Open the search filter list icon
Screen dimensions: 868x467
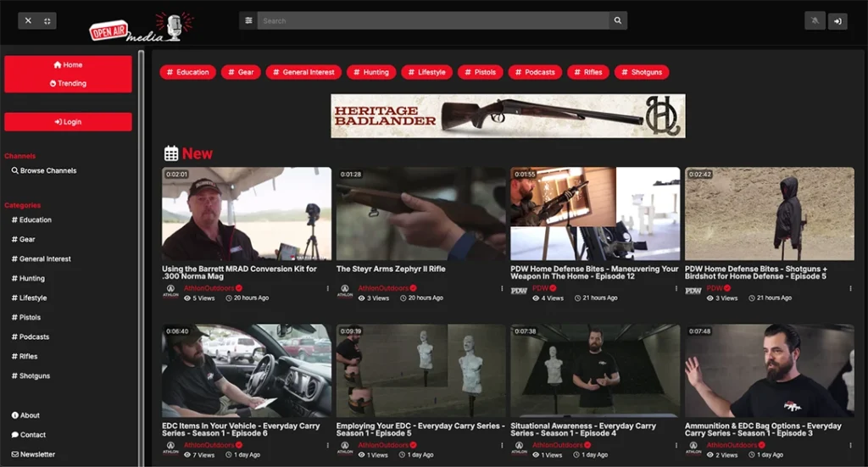coord(248,20)
